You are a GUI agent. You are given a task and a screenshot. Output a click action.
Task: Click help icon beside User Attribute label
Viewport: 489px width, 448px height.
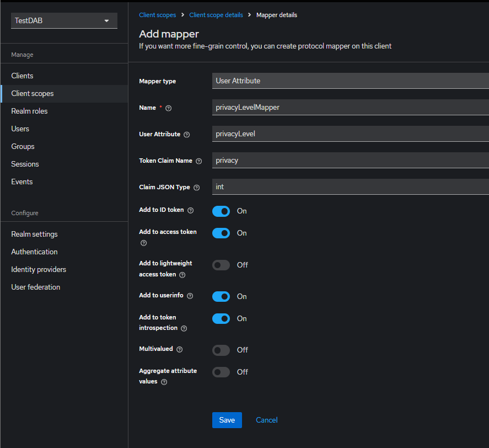coord(186,135)
